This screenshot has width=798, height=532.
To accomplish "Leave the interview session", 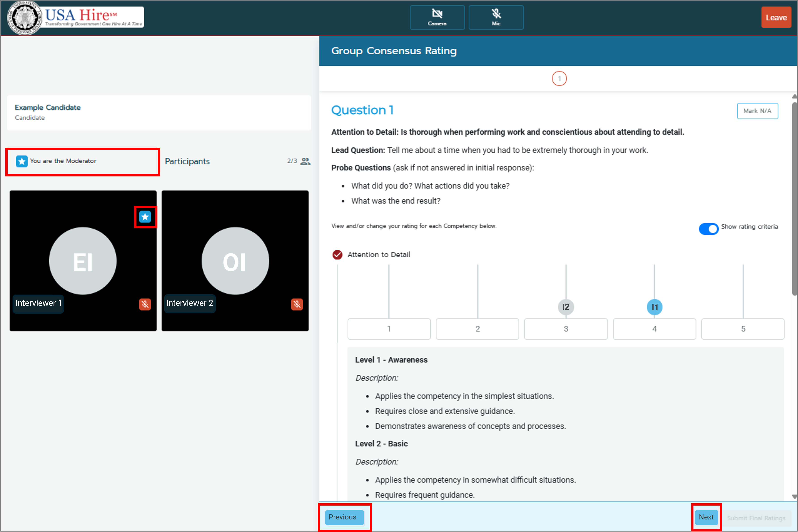I will (x=776, y=17).
